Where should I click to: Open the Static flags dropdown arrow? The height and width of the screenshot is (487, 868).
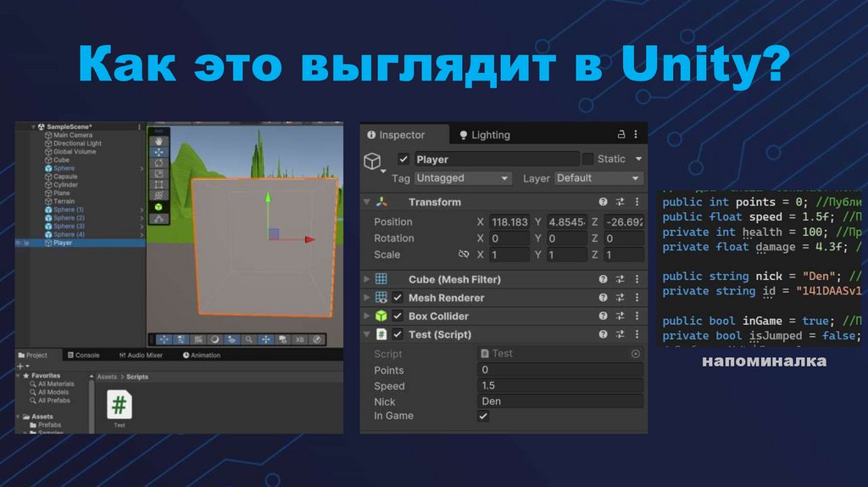[638, 159]
